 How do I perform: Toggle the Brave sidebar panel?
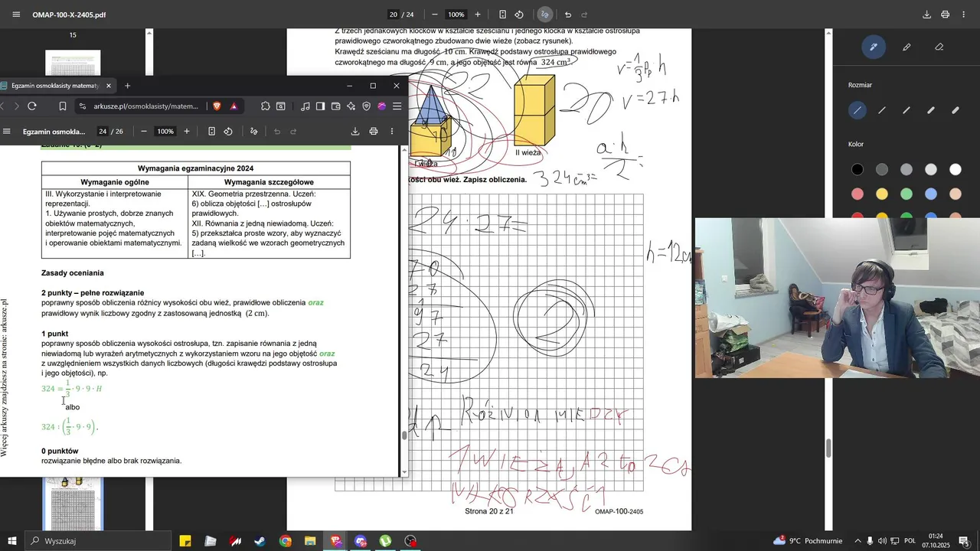pos(320,106)
